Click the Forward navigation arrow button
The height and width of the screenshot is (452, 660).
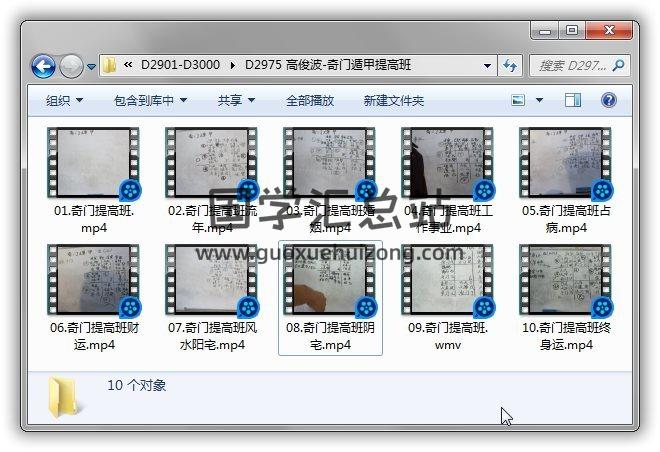pyautogui.click(x=71, y=66)
